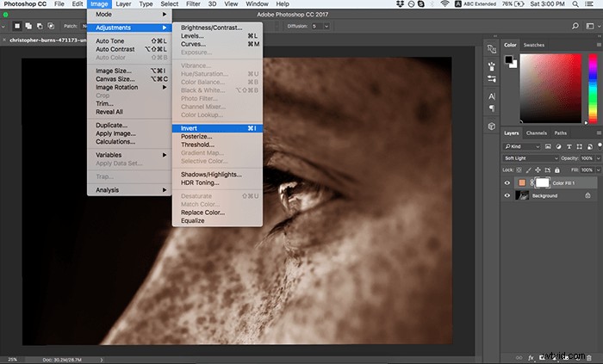Open the Layers panel options menu icon
The height and width of the screenshot is (364, 603).
(x=599, y=133)
